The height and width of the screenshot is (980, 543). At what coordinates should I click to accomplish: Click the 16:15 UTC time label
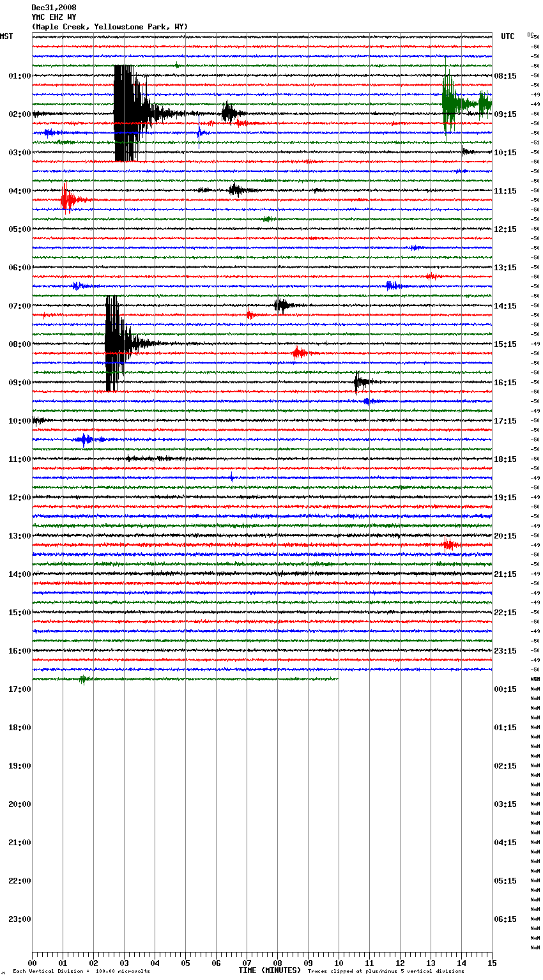pos(505,383)
